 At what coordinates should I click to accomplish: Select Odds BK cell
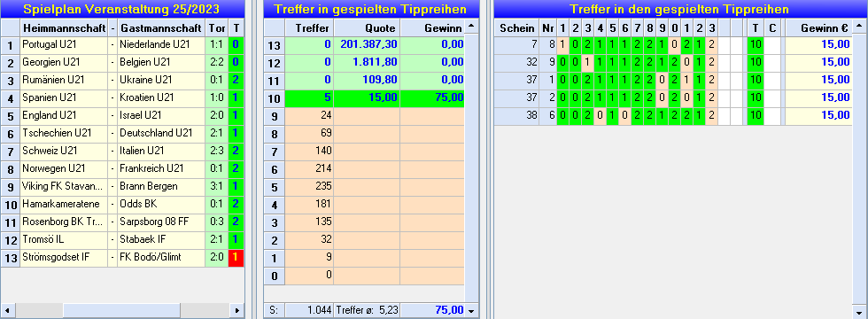pyautogui.click(x=161, y=205)
